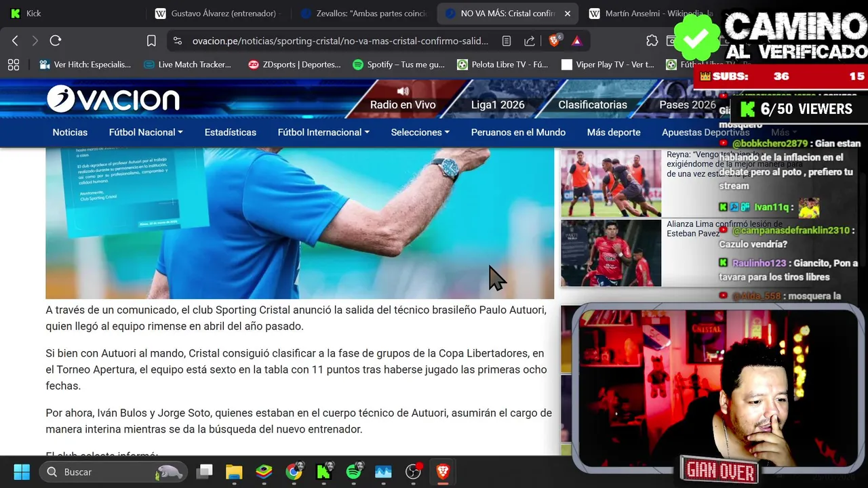This screenshot has height=488, width=868.
Task: Open the Apuestas Deportivas section
Action: [705, 132]
